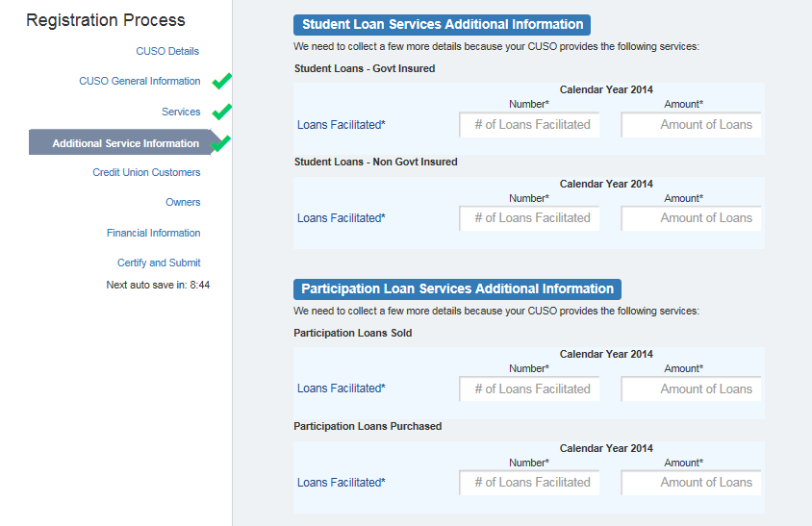Viewport: 812px width, 526px height.
Task: Open the Services registration step
Action: click(181, 112)
